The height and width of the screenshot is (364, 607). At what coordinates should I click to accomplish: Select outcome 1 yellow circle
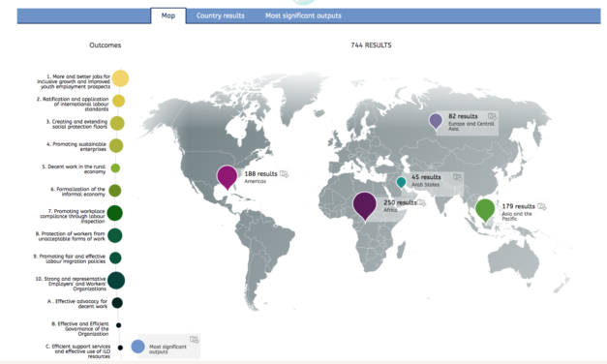pyautogui.click(x=120, y=78)
